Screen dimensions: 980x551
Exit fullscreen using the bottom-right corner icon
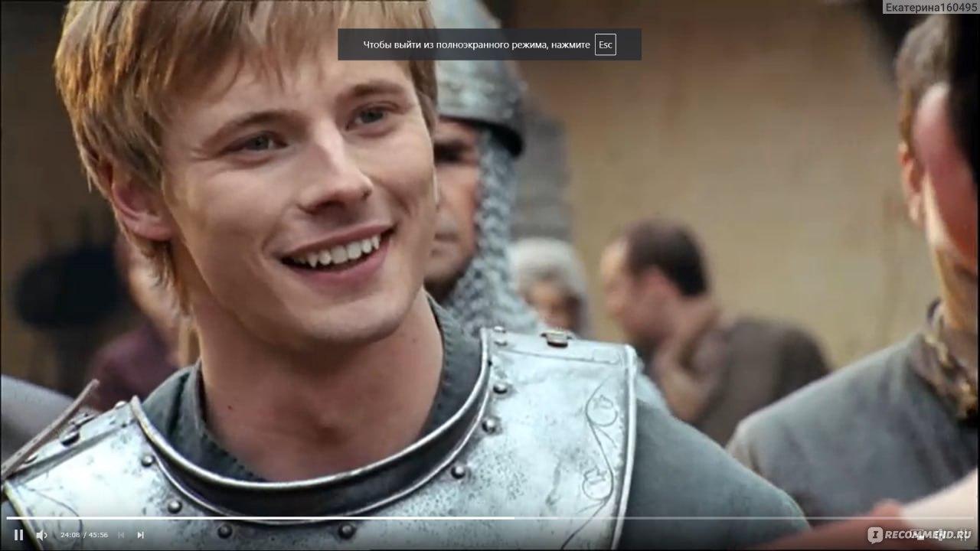tap(962, 535)
